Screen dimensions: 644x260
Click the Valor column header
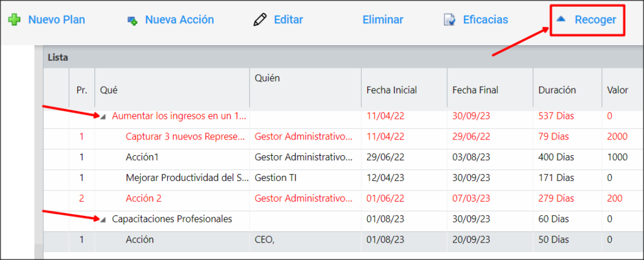click(618, 90)
